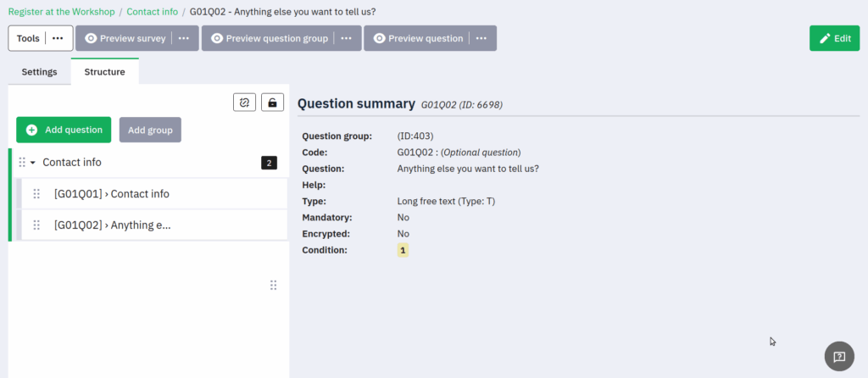Click the sidebar resize handle
Screen dimensions: 868x378
point(273,286)
